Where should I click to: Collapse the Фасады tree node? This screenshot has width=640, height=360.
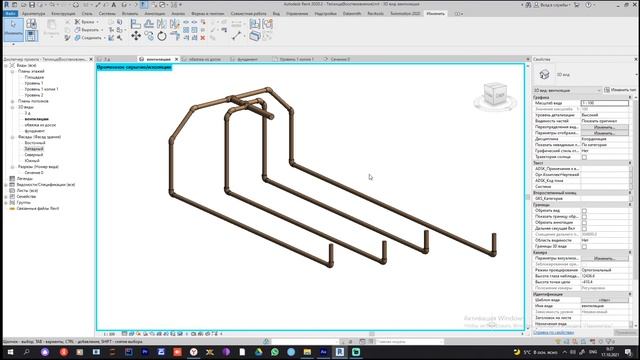click(12, 137)
